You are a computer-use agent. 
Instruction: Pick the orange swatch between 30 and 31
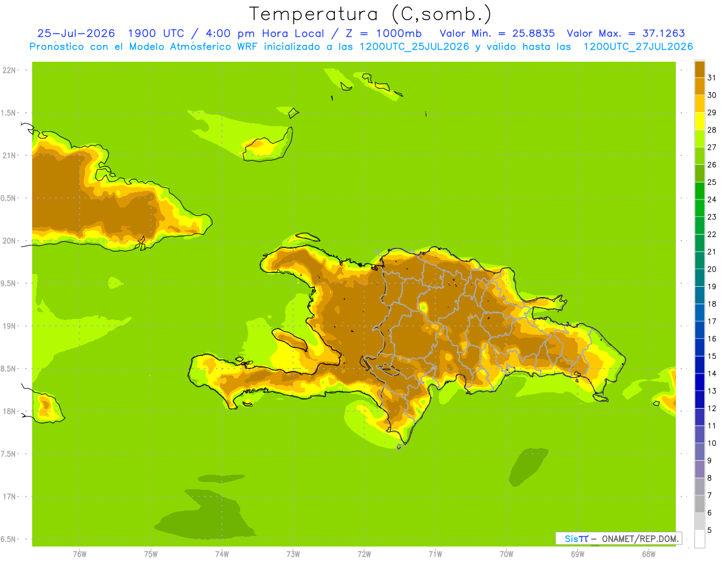pyautogui.click(x=699, y=86)
